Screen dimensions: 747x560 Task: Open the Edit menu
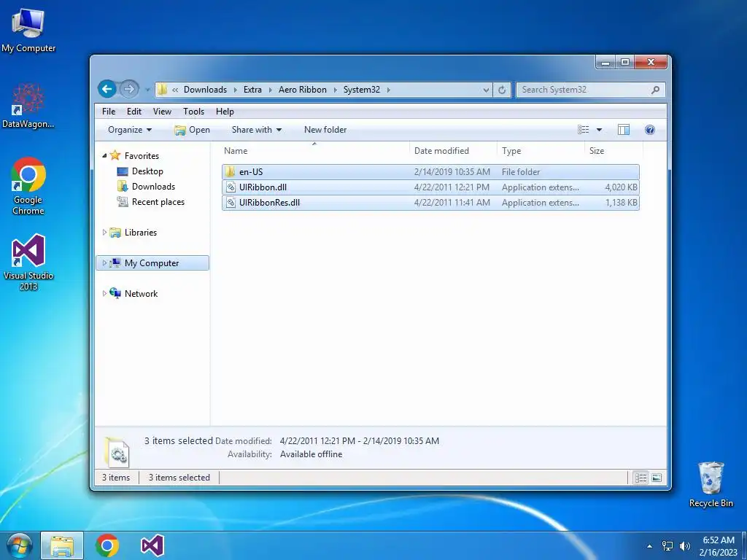point(134,112)
